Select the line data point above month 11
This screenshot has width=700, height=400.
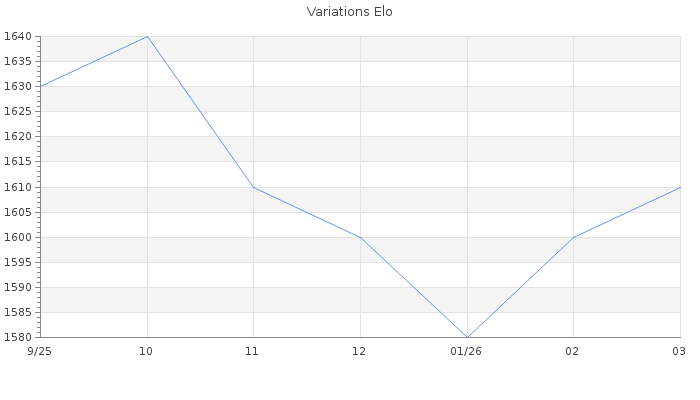[x=254, y=187]
